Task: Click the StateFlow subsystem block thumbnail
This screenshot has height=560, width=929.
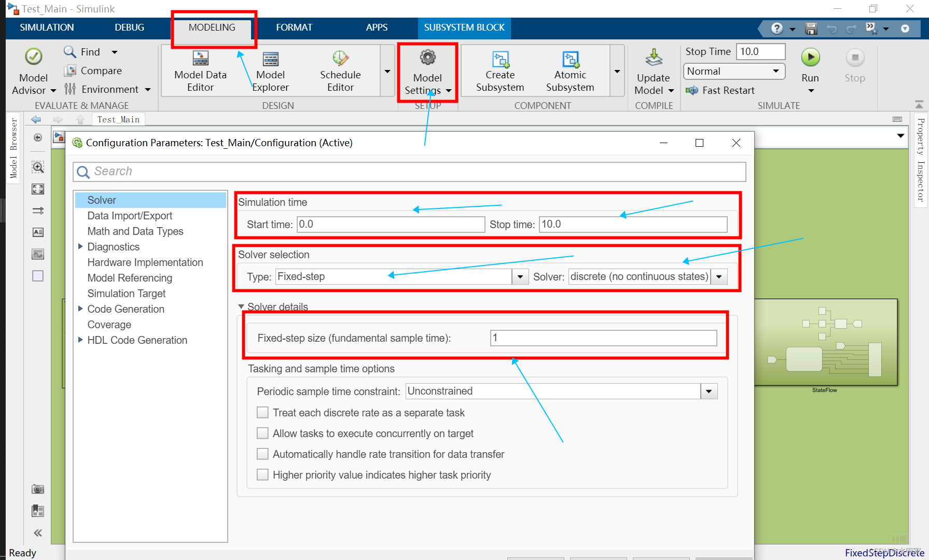Action: click(x=825, y=342)
